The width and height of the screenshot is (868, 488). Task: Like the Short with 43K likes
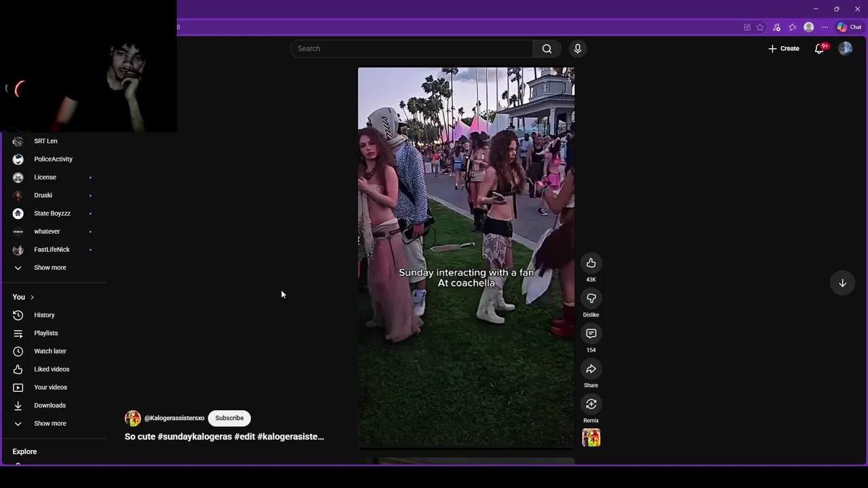click(591, 263)
